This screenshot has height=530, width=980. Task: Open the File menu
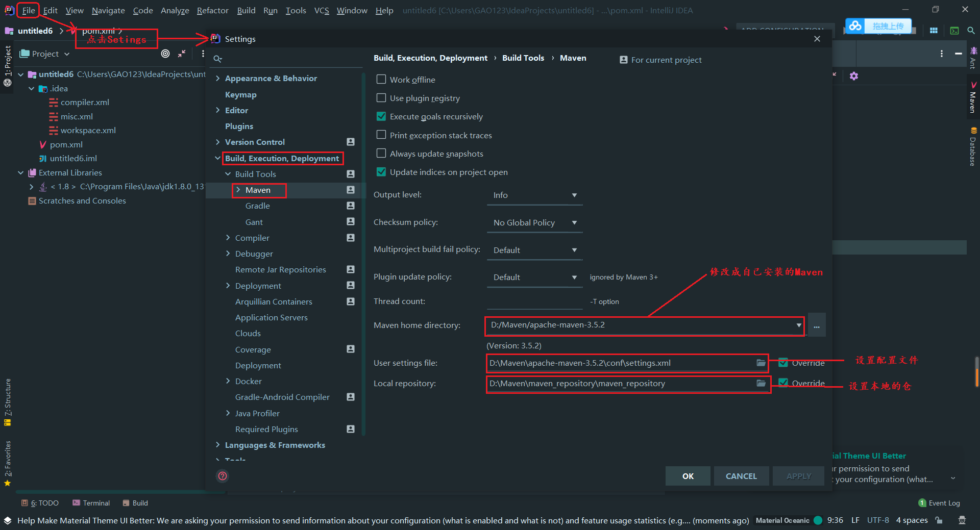pos(29,10)
